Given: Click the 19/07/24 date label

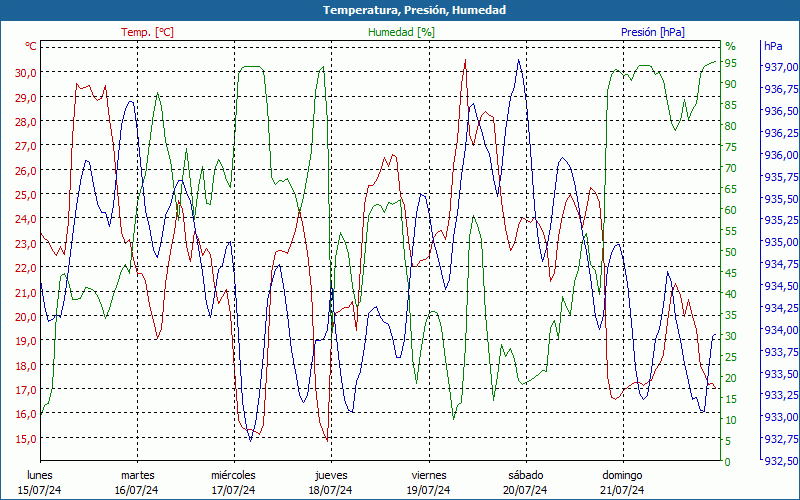Looking at the screenshot, I should tap(428, 490).
